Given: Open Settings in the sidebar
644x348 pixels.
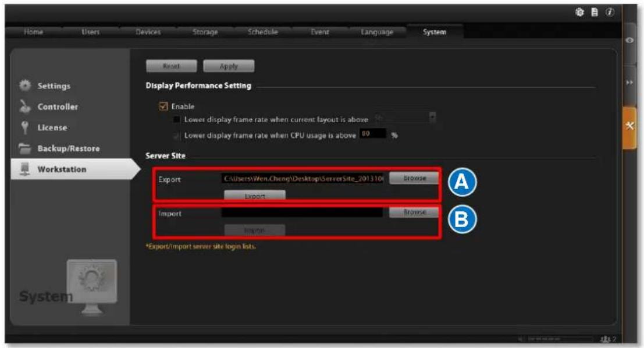Looking at the screenshot, I should [54, 86].
